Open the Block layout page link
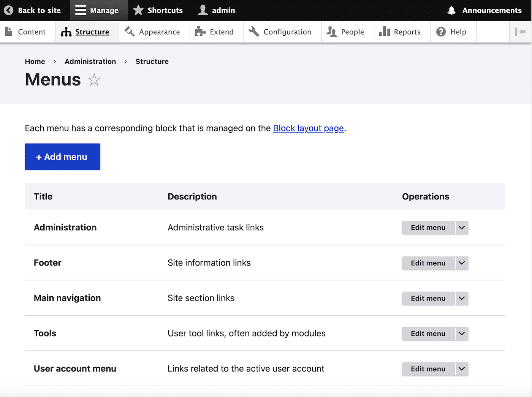Image resolution: width=532 pixels, height=397 pixels. (x=308, y=128)
